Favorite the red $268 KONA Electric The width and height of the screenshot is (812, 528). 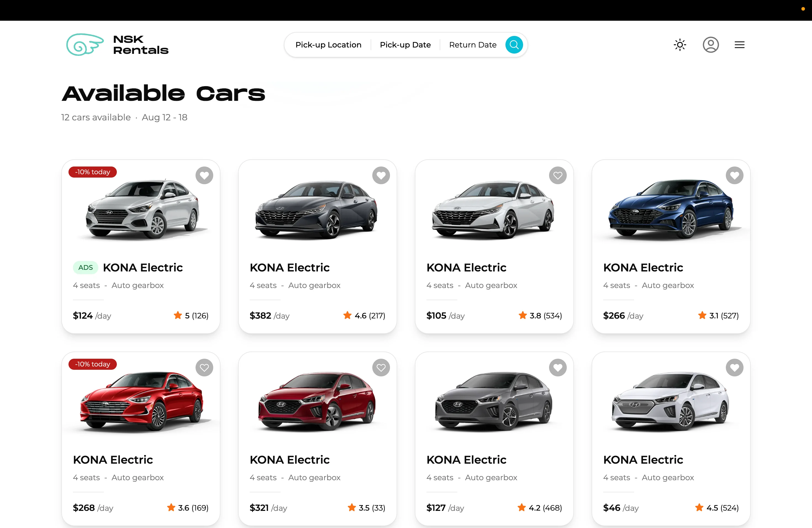click(x=204, y=367)
